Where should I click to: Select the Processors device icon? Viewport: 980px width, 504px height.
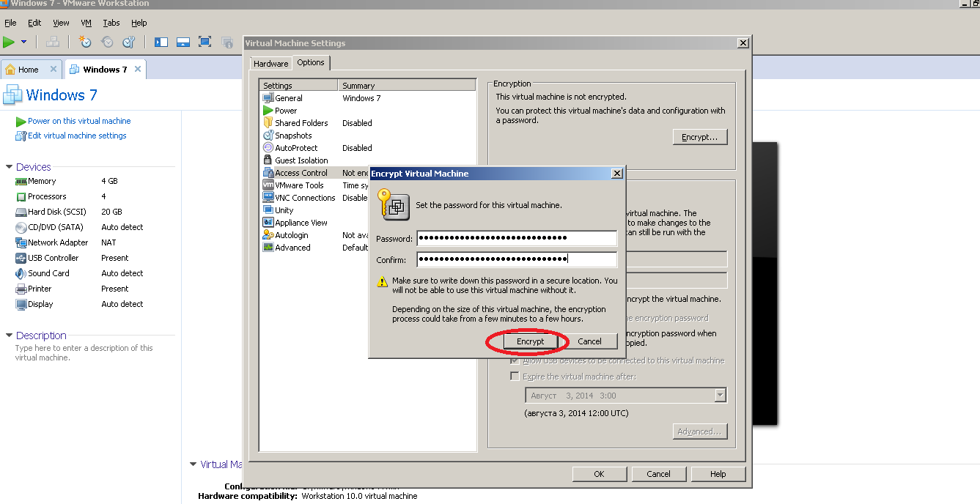tap(21, 196)
